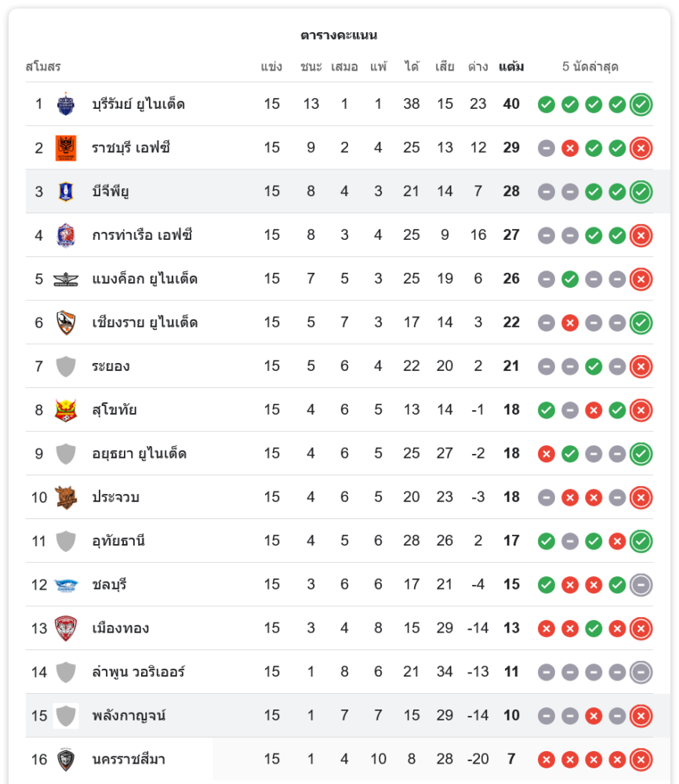Click ชลบุรี's latest draw result circle

coord(641,585)
